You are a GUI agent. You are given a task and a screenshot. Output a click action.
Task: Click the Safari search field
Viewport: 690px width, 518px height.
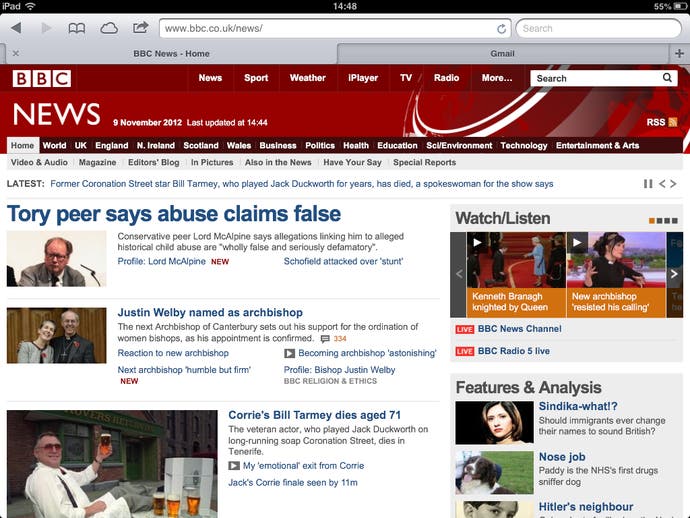[x=598, y=29]
